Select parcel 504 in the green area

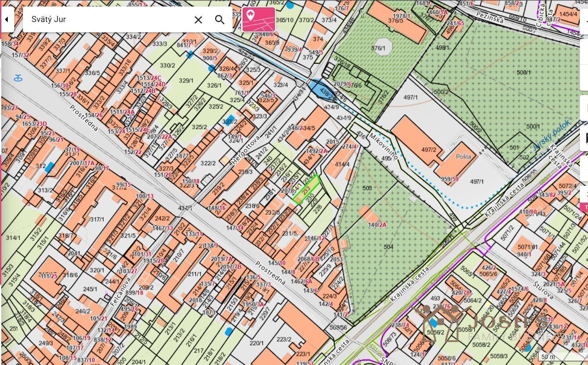[388, 247]
